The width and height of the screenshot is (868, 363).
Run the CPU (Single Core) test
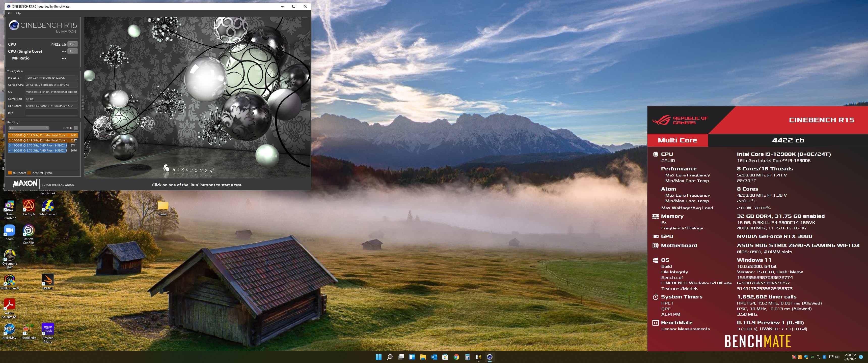(72, 51)
